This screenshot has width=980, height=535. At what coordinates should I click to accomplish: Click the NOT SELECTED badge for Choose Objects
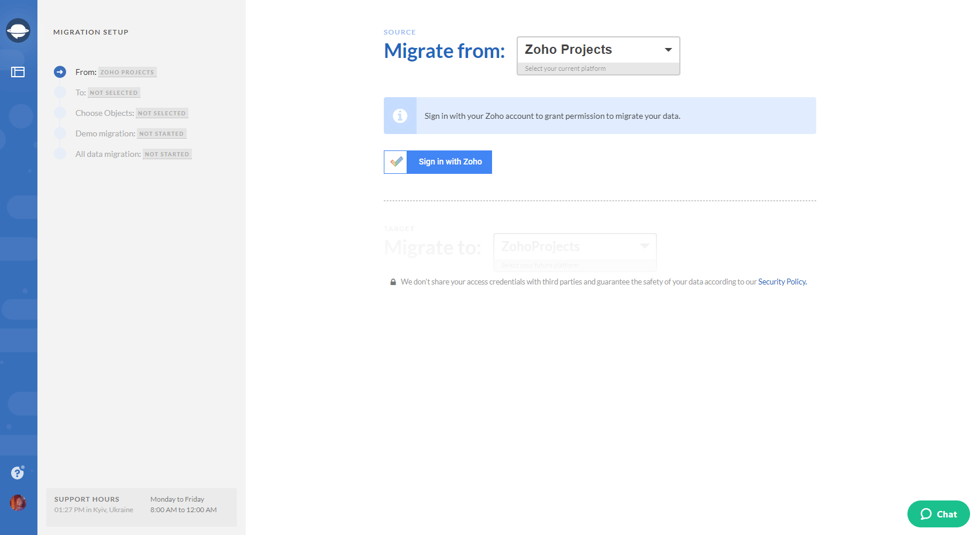click(x=162, y=114)
